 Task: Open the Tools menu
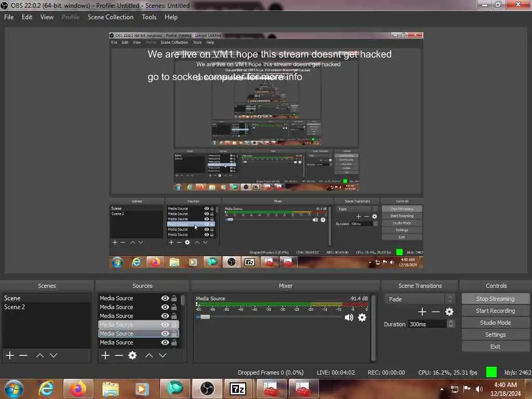point(149,17)
